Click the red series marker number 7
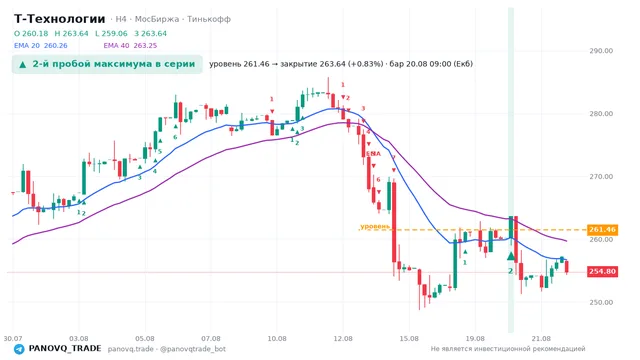Screen dimensions: 640x360 click(x=394, y=158)
